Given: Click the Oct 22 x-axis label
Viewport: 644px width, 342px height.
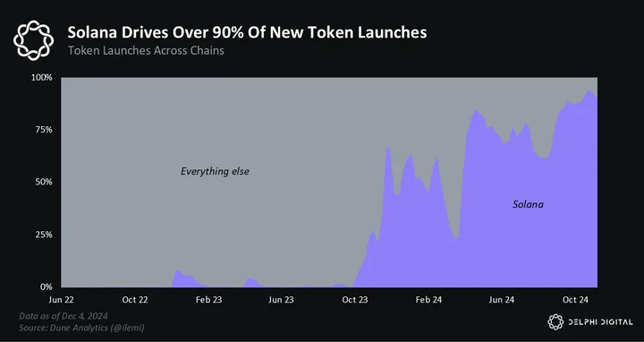Looking at the screenshot, I should [135, 300].
